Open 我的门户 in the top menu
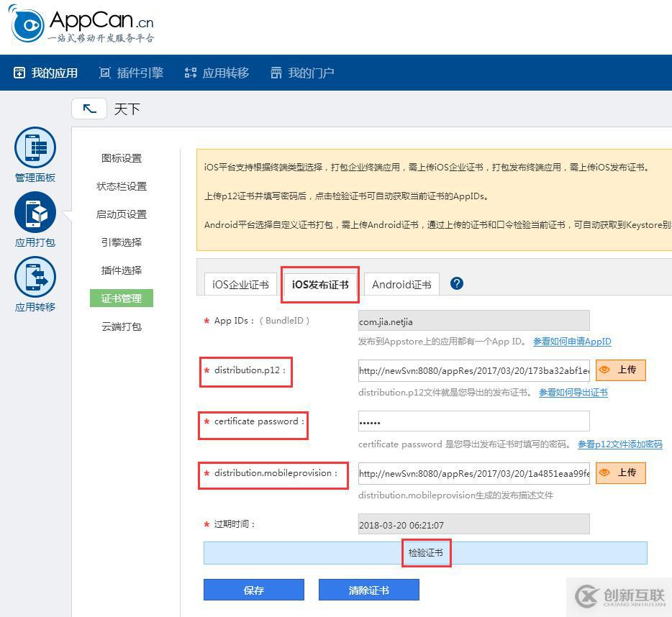Image resolution: width=672 pixels, height=617 pixels. tap(311, 73)
